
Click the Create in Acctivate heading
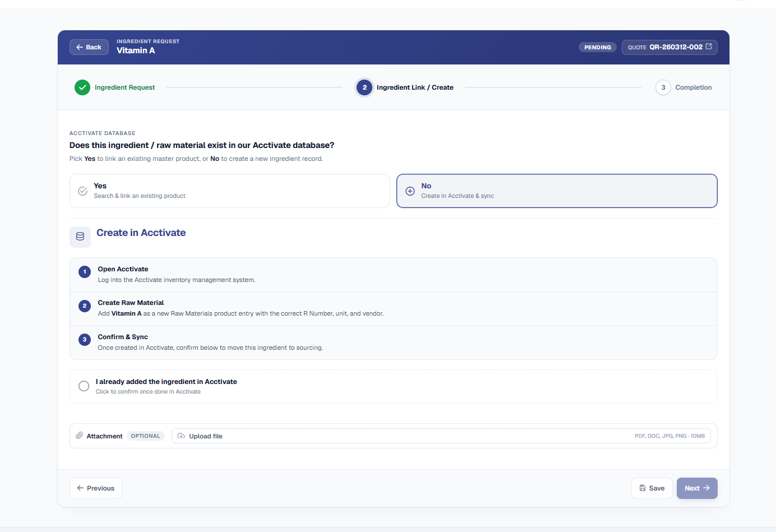coord(141,233)
